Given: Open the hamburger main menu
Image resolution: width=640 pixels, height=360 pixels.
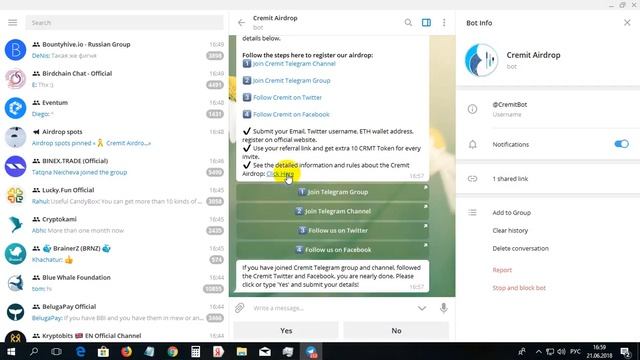Looking at the screenshot, I should 13,23.
